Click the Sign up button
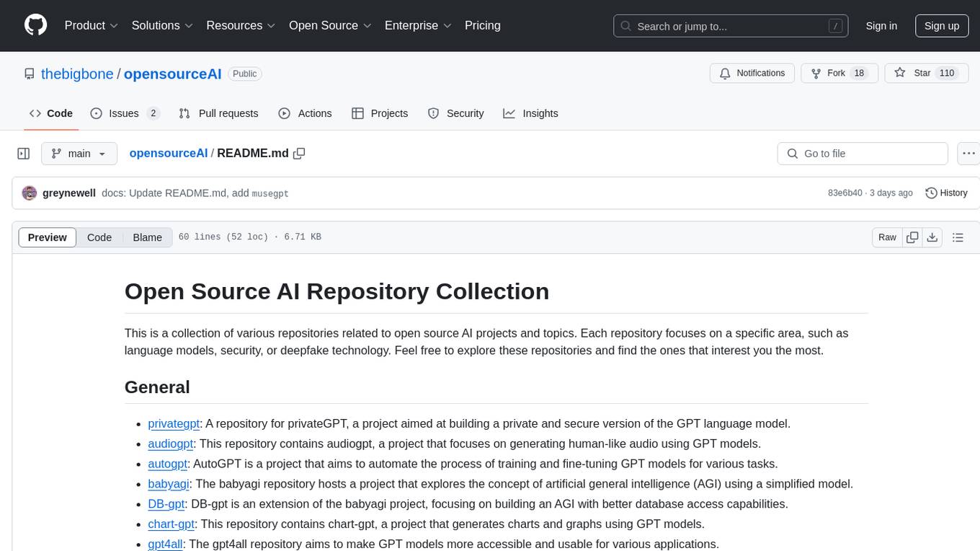The width and height of the screenshot is (980, 551). (x=942, y=26)
